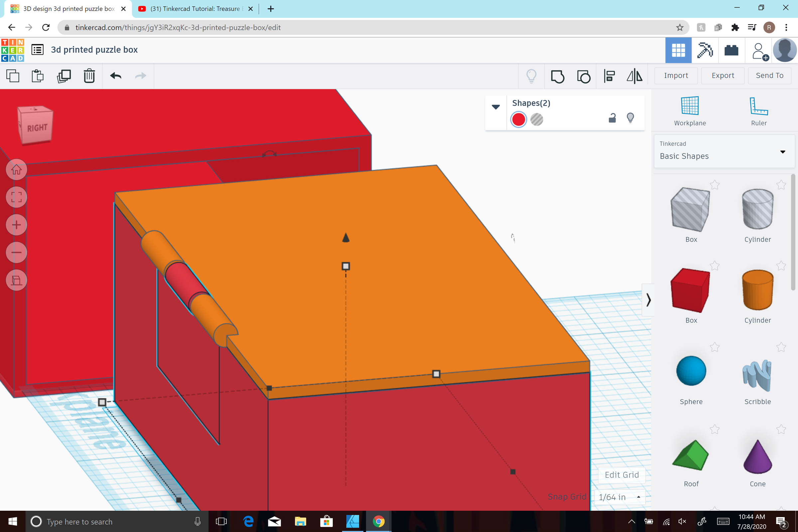This screenshot has width=798, height=532.
Task: Click the red color swatch in Shapes panel
Action: pyautogui.click(x=518, y=119)
